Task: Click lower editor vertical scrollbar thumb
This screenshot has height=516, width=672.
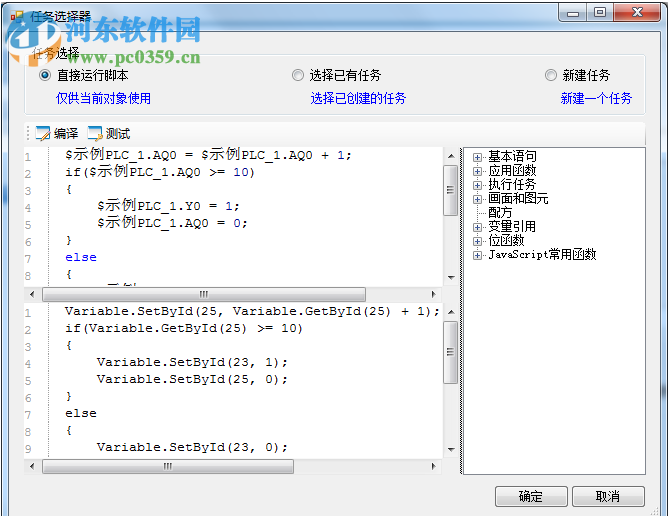Action: click(450, 352)
